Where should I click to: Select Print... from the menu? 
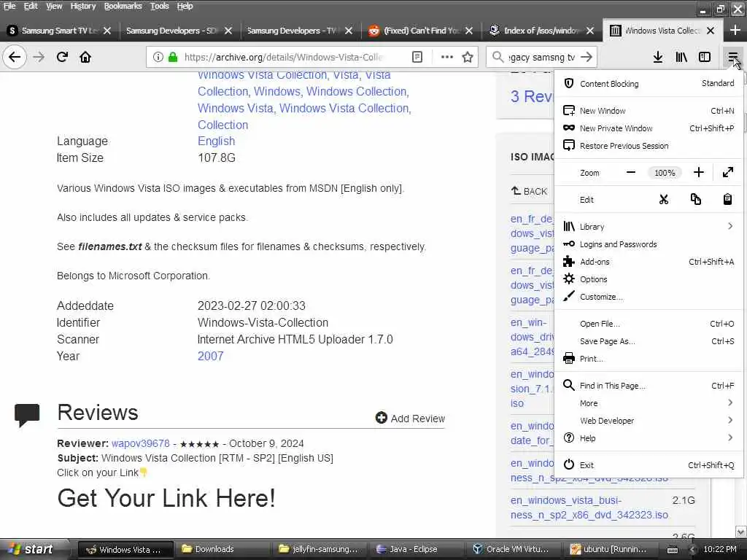tap(649, 359)
